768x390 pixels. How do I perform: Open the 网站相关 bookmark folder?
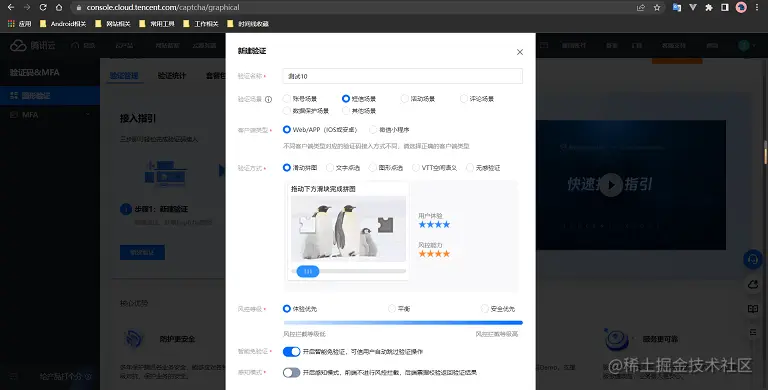pos(113,24)
